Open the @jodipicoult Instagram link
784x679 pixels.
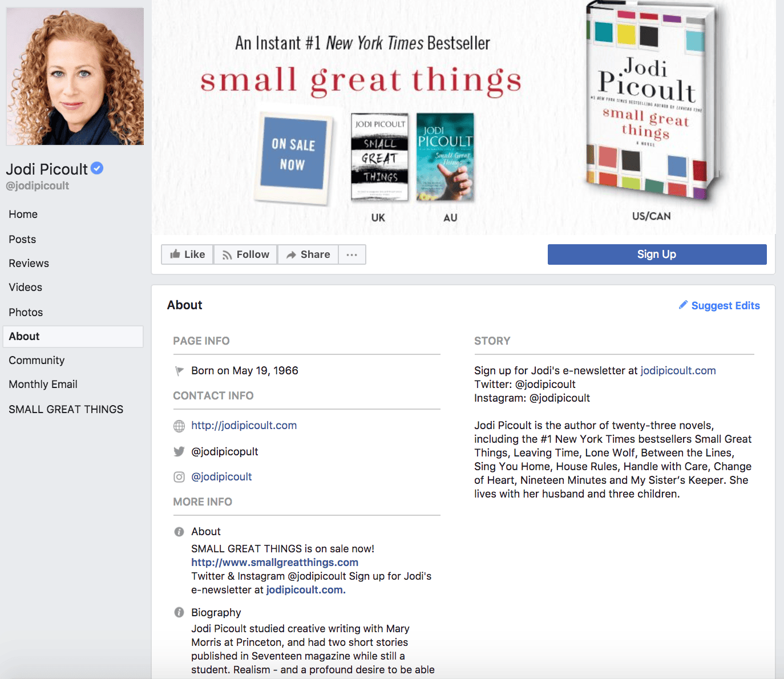(x=221, y=477)
